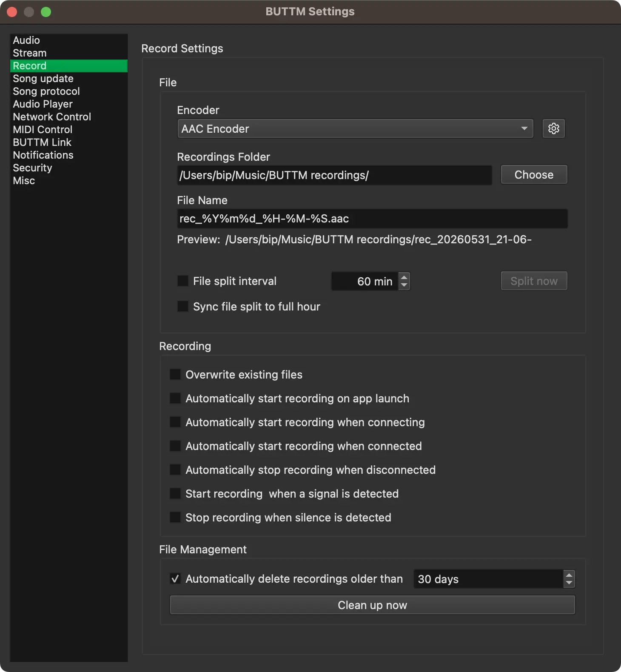Open MIDI Control settings
The height and width of the screenshot is (672, 621).
click(x=69, y=130)
